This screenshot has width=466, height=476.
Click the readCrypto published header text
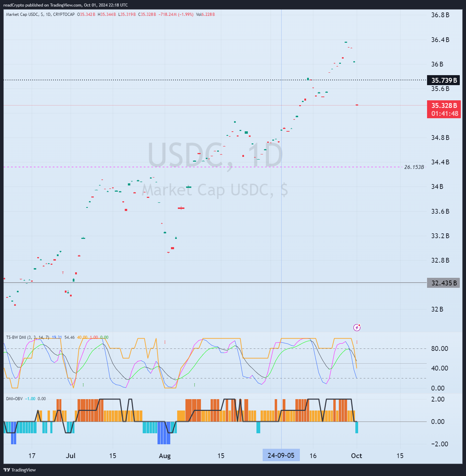65,5
